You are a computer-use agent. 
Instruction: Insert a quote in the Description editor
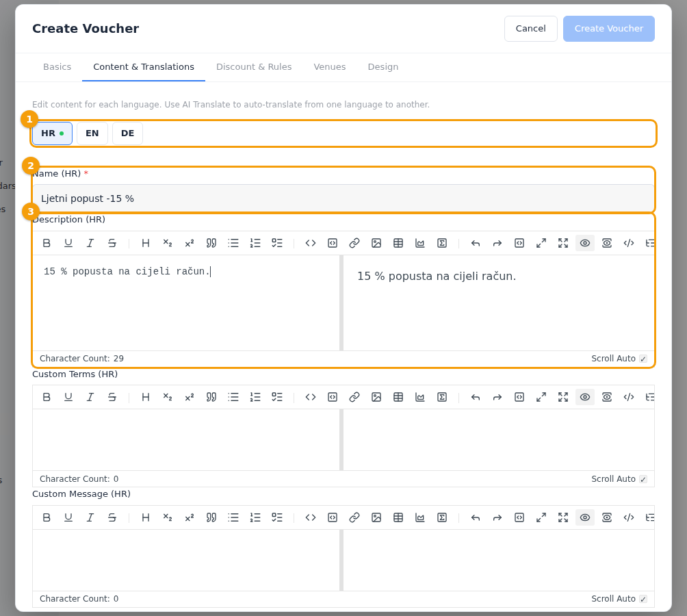pyautogui.click(x=211, y=243)
